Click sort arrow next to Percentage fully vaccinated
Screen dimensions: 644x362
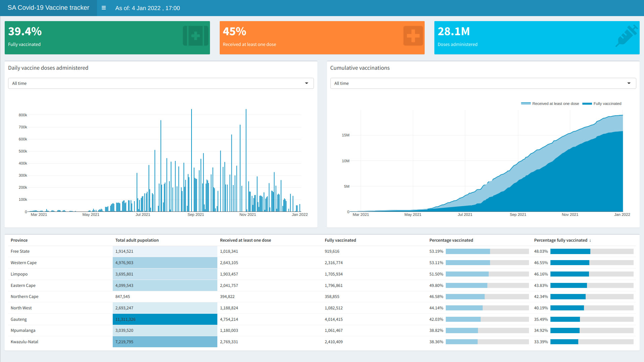(x=590, y=240)
